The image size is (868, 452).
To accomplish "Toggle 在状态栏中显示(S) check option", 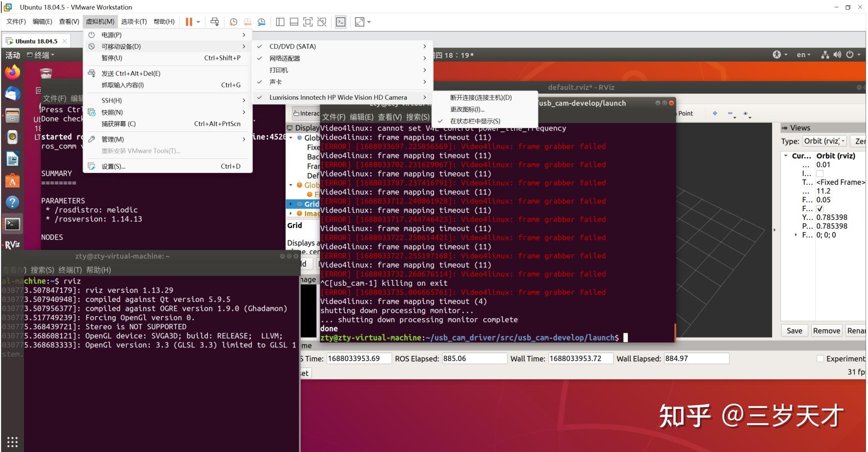I will point(475,121).
